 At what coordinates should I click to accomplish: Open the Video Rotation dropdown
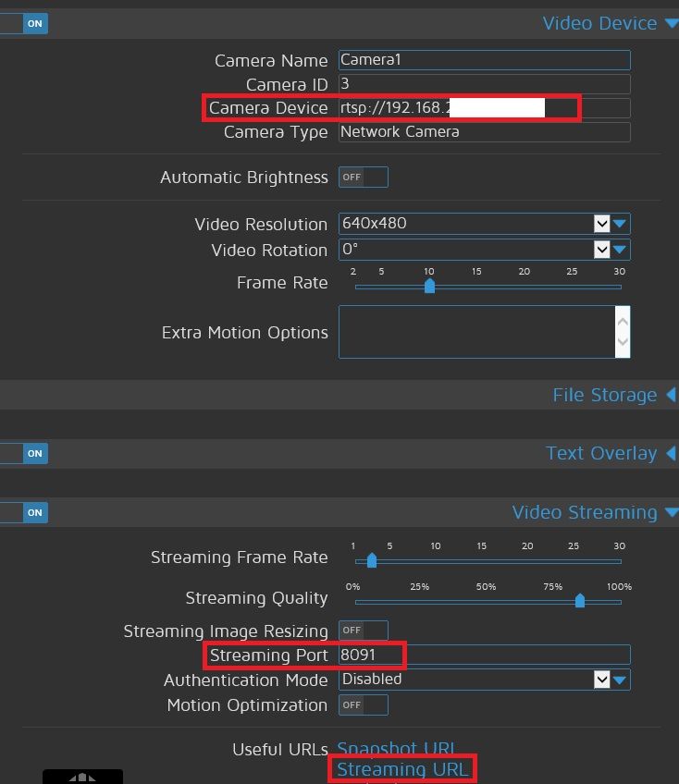611,250
